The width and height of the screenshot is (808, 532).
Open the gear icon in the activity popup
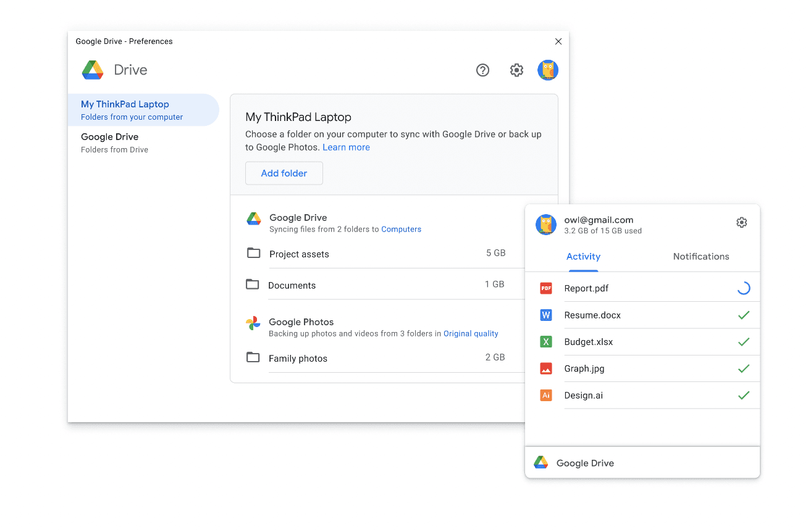pyautogui.click(x=741, y=222)
